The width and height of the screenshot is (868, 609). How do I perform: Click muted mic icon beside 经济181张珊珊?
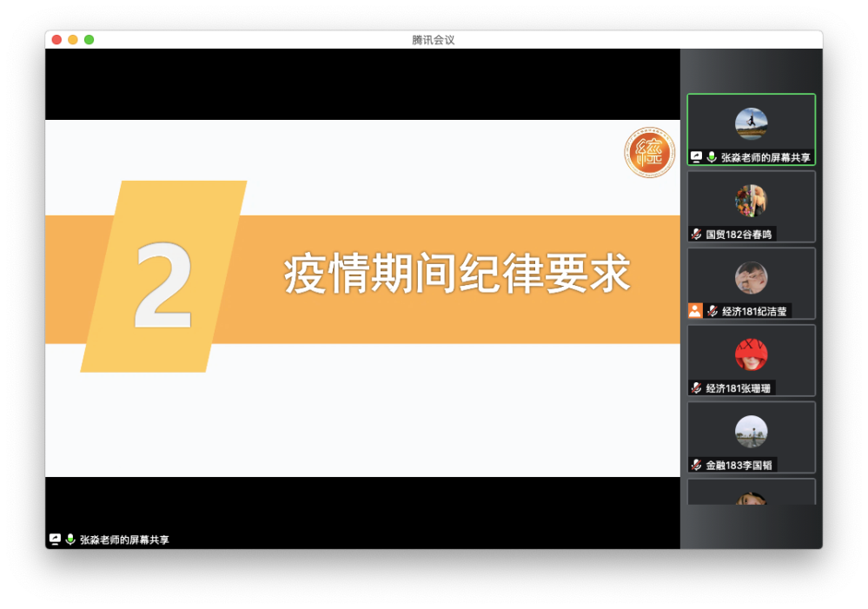point(696,387)
